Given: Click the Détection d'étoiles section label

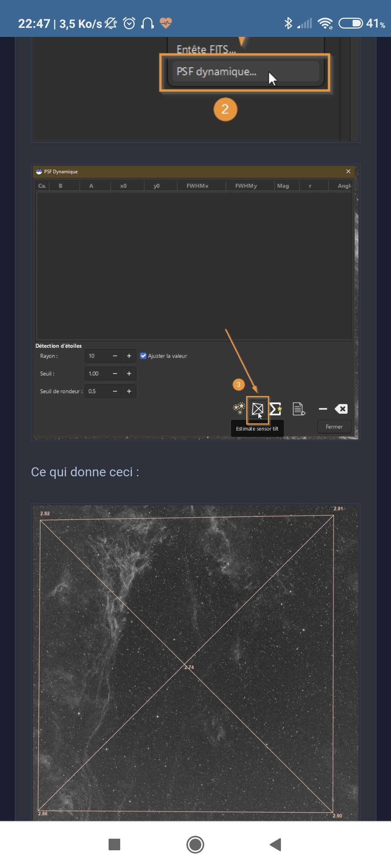Looking at the screenshot, I should pyautogui.click(x=59, y=346).
